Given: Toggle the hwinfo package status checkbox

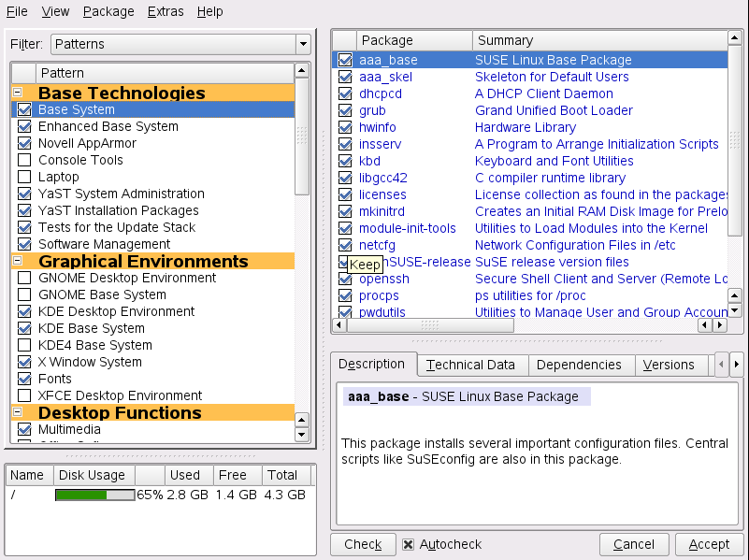Looking at the screenshot, I should 345,127.
